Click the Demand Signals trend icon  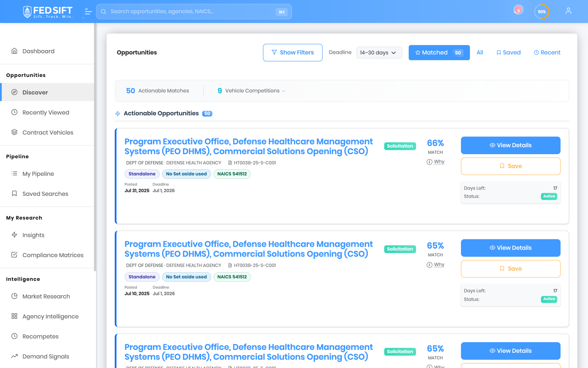(x=14, y=356)
